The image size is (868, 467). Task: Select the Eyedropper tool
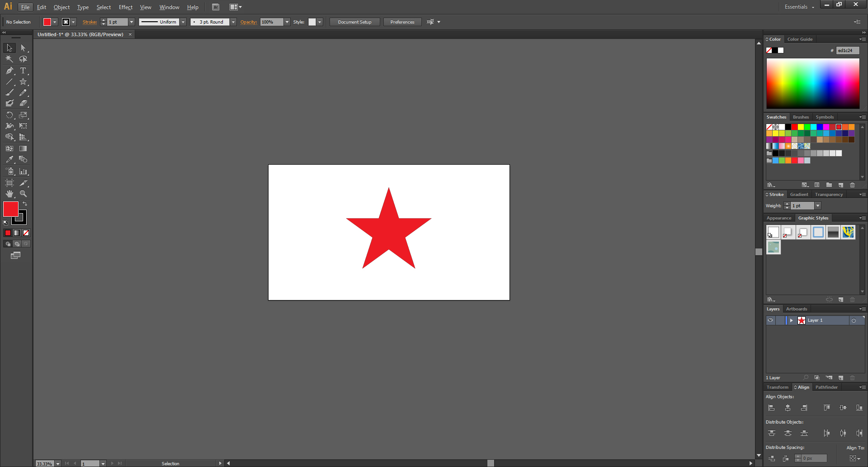(x=9, y=160)
